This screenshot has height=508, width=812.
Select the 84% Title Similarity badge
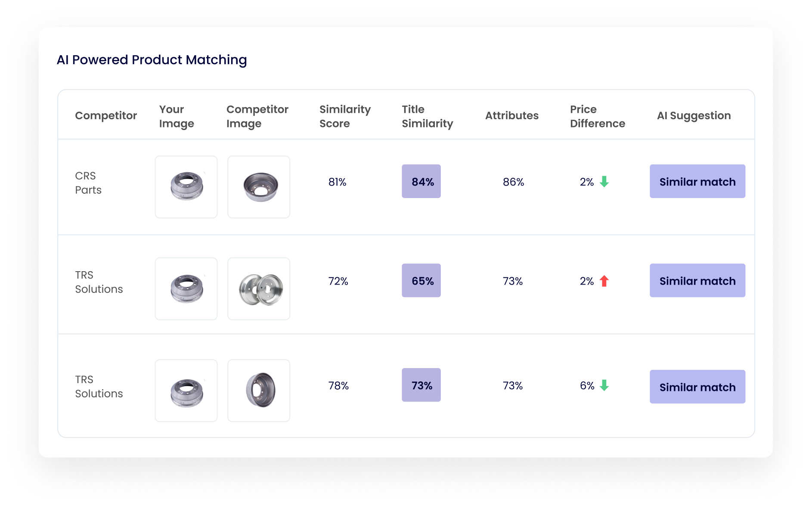pyautogui.click(x=421, y=181)
